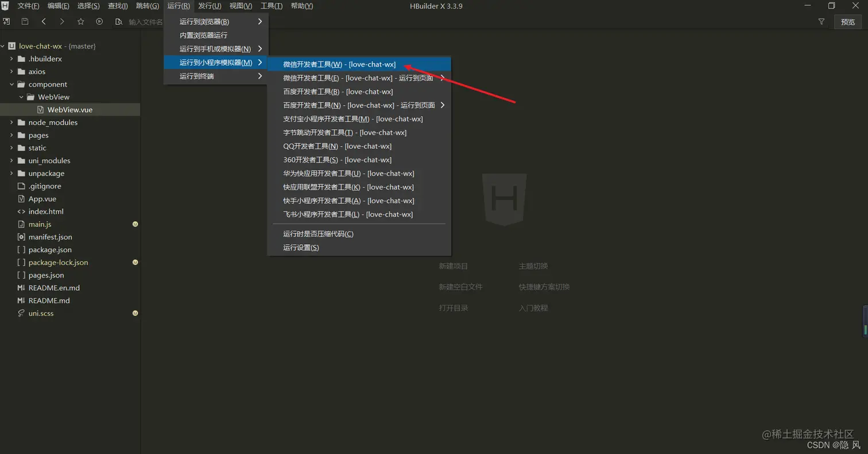Image resolution: width=868 pixels, height=454 pixels.
Task: Expand the node_modules folder chevron
Action: tap(11, 122)
